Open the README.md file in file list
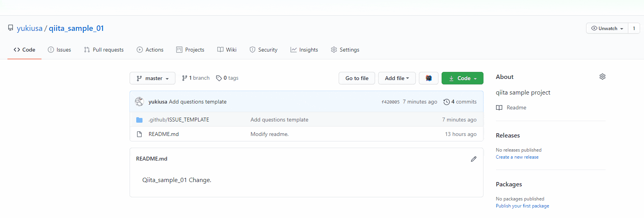The width and height of the screenshot is (644, 218). coord(164,134)
